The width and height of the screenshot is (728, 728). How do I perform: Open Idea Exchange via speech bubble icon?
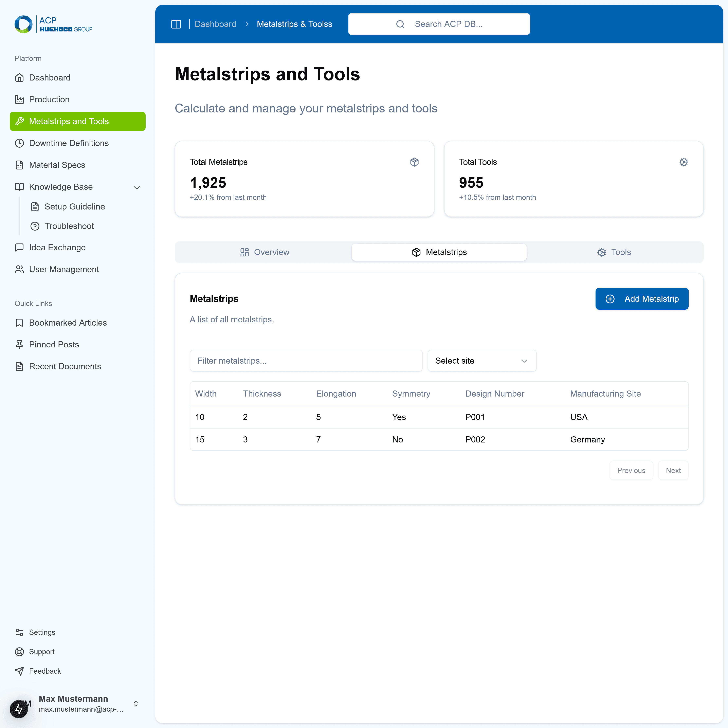20,248
